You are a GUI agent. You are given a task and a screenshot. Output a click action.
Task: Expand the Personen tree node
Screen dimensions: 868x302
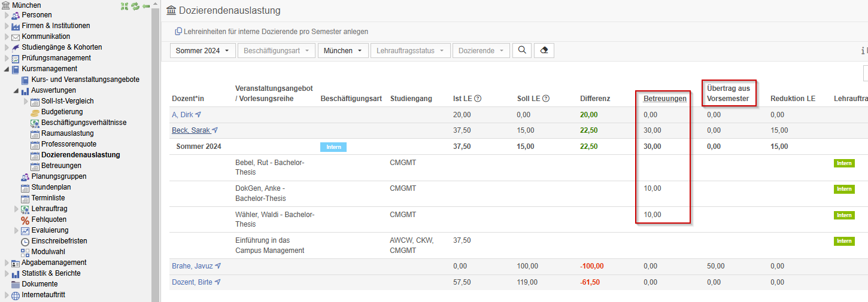point(7,15)
